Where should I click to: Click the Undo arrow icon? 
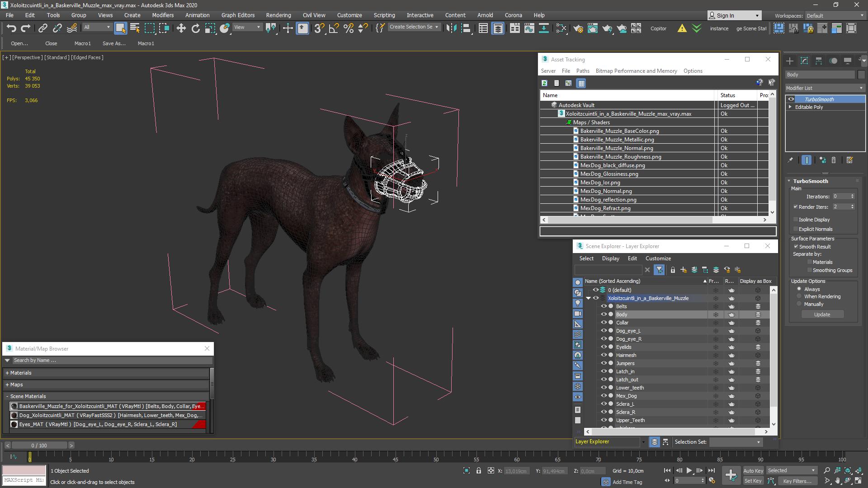click(11, 28)
